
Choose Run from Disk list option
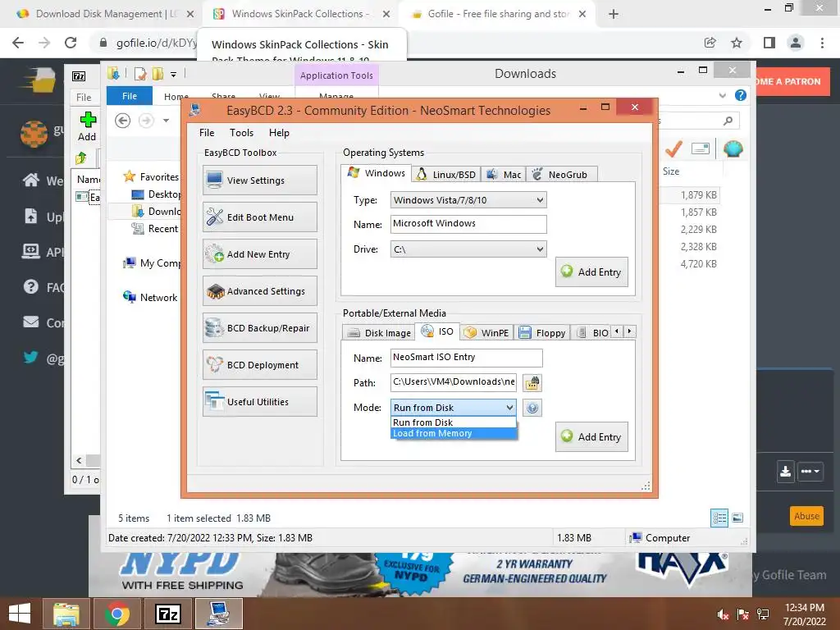454,422
